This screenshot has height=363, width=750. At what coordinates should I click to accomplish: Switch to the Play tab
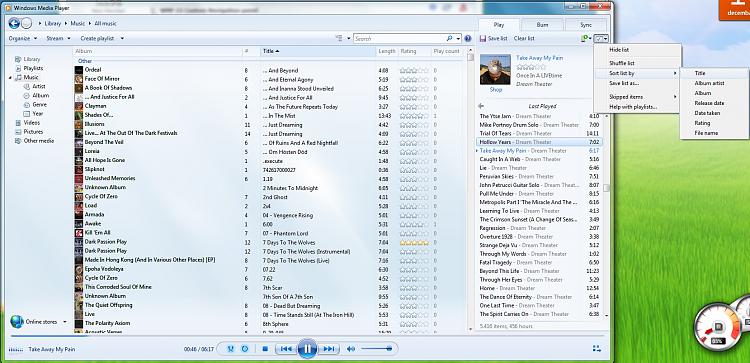tap(499, 25)
